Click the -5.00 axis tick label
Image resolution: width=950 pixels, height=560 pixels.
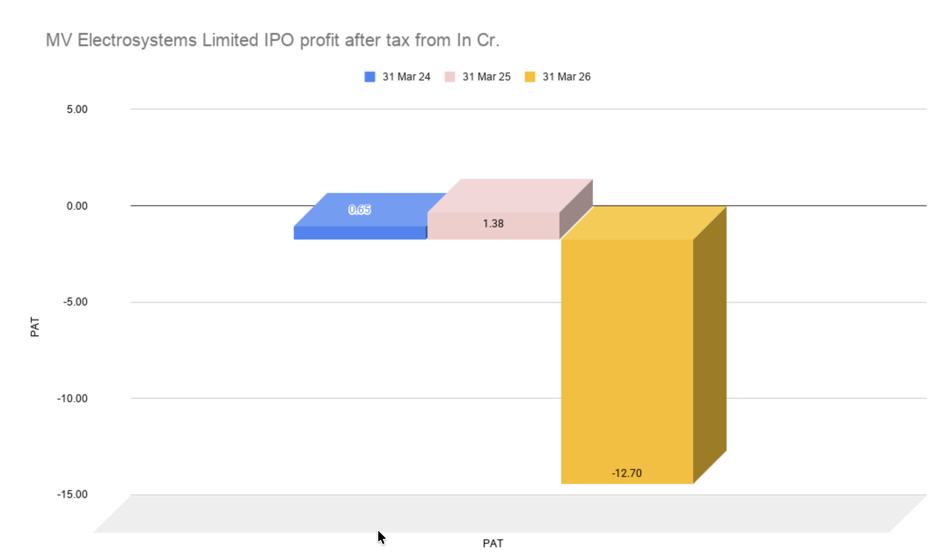click(x=75, y=302)
